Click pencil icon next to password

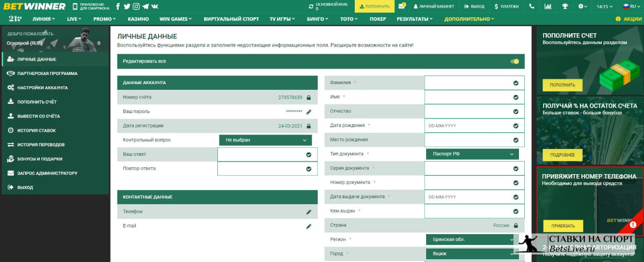[x=309, y=112]
